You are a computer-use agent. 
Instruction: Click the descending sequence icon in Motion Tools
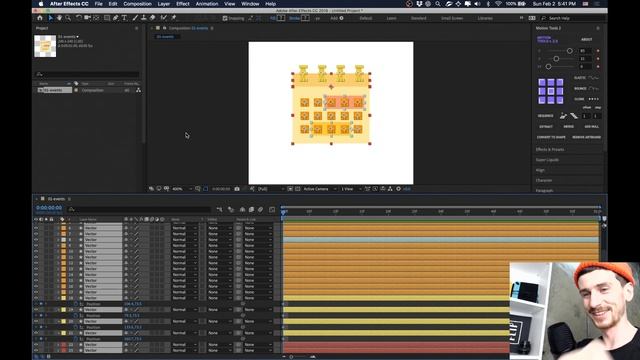tap(574, 116)
